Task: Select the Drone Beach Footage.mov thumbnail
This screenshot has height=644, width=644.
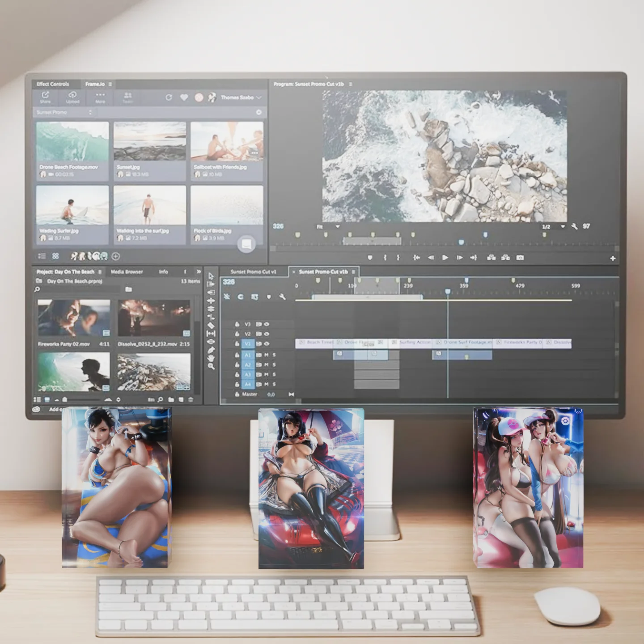Action: coord(72,142)
